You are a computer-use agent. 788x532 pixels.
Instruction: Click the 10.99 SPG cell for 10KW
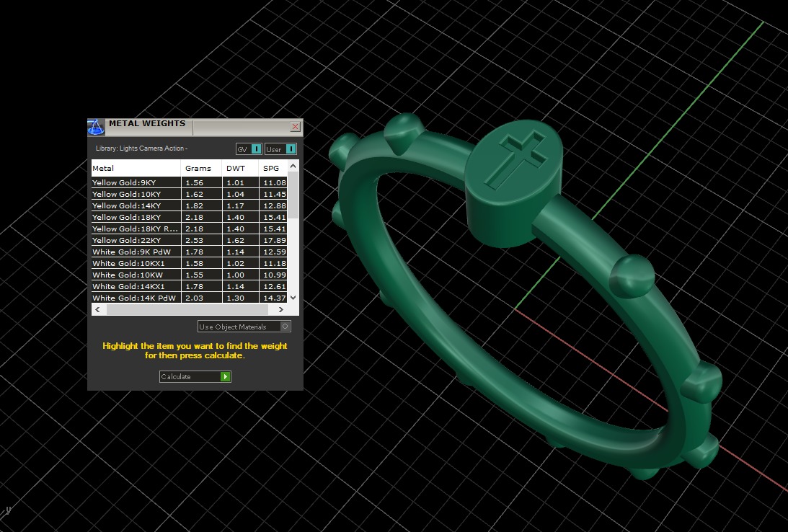(x=273, y=275)
